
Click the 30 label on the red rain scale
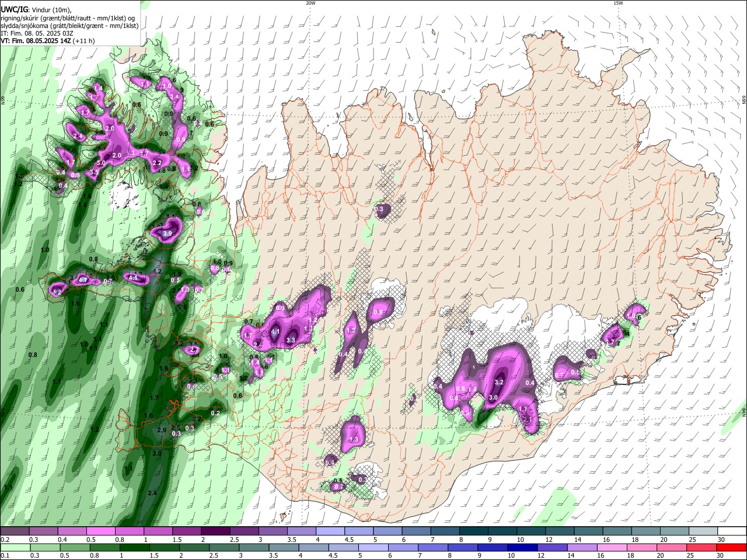tap(721, 556)
